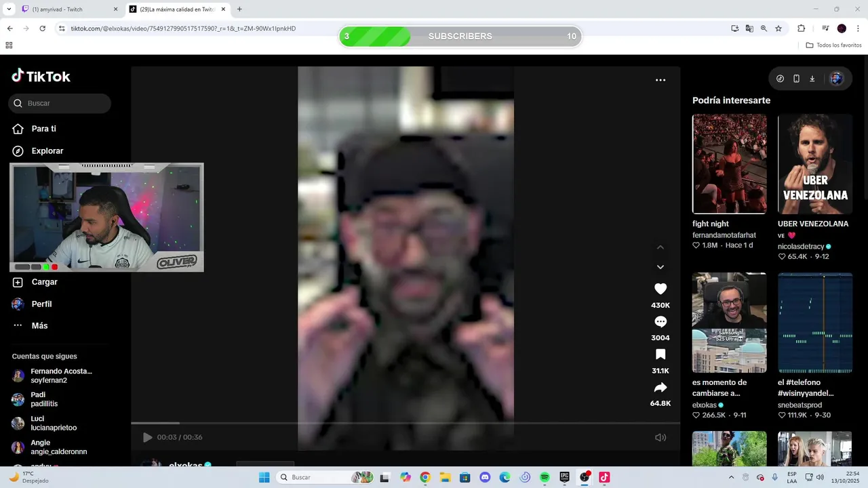
Task: Translate this page icon in address bar
Action: coord(749,28)
